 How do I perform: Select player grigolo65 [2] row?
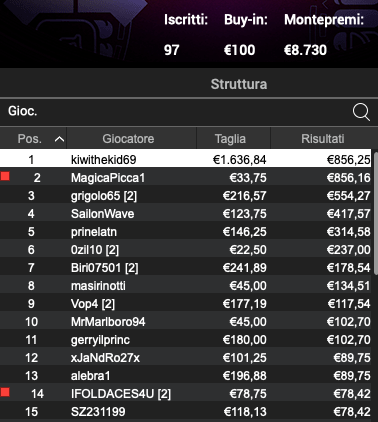186,196
